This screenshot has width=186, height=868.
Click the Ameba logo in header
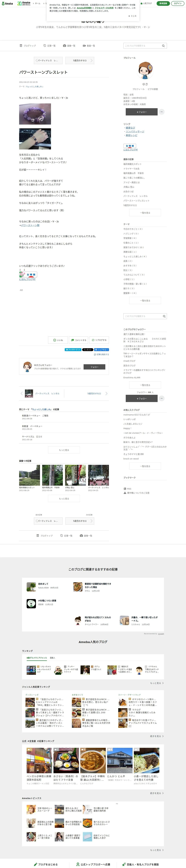click(x=7, y=3)
